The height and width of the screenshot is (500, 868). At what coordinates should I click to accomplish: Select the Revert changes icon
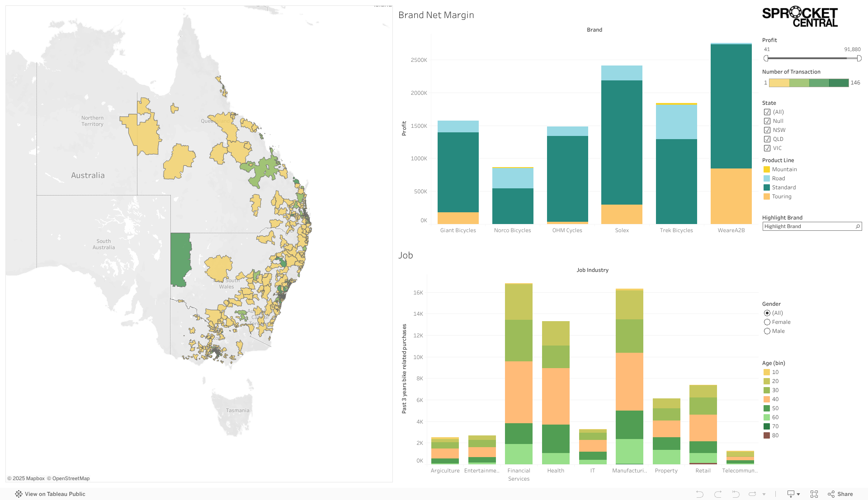736,494
